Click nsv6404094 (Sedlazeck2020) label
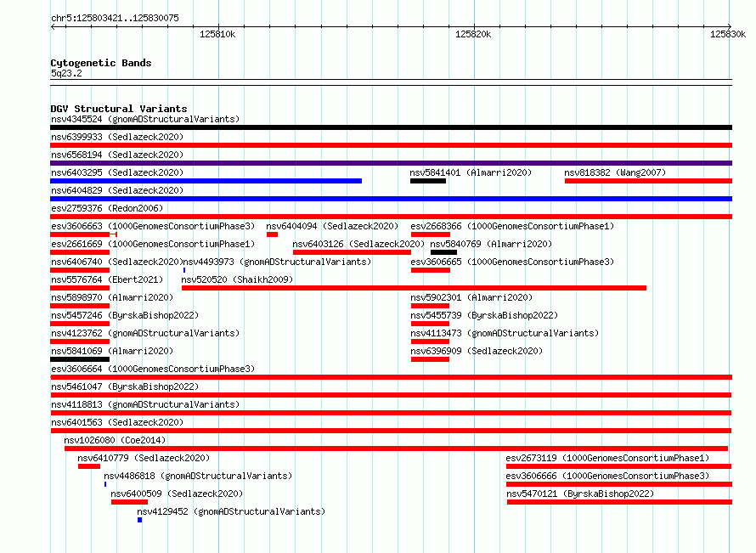 (332, 226)
